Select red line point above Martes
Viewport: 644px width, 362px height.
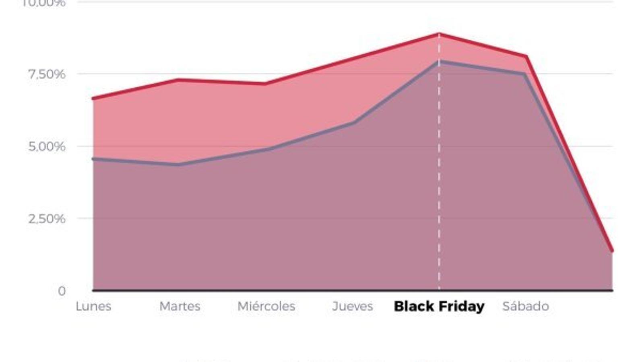(x=180, y=80)
